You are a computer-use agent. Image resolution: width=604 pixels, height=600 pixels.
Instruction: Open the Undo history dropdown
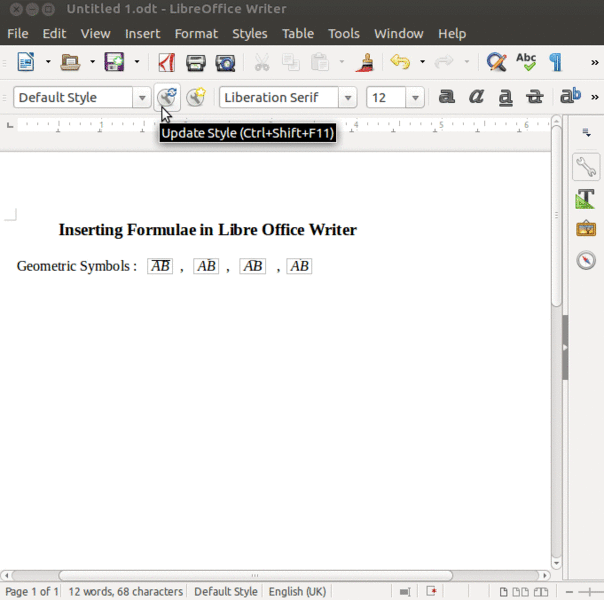coord(422,62)
